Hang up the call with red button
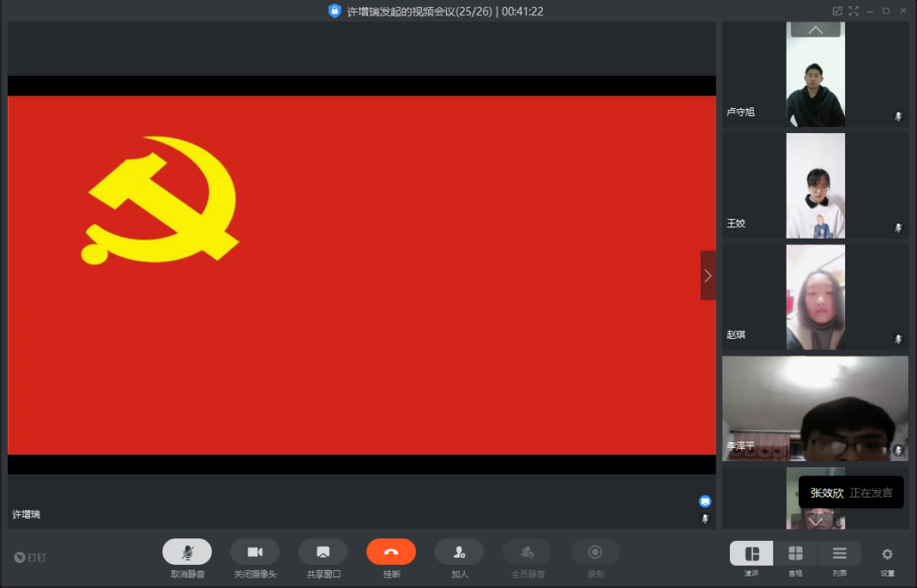 391,552
